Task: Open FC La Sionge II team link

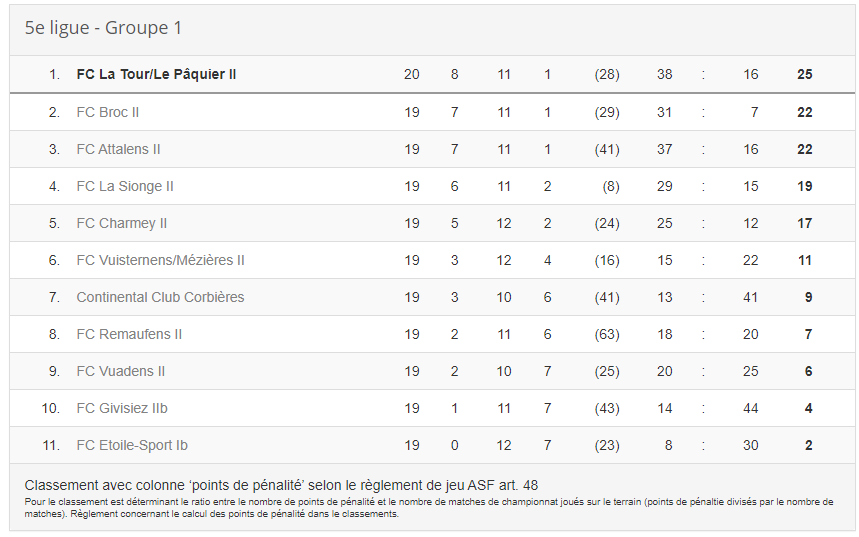Action: coord(125,186)
